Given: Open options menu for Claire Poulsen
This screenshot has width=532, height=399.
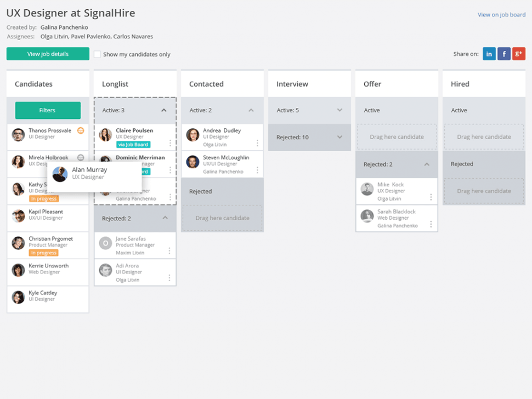Looking at the screenshot, I should pos(170,143).
